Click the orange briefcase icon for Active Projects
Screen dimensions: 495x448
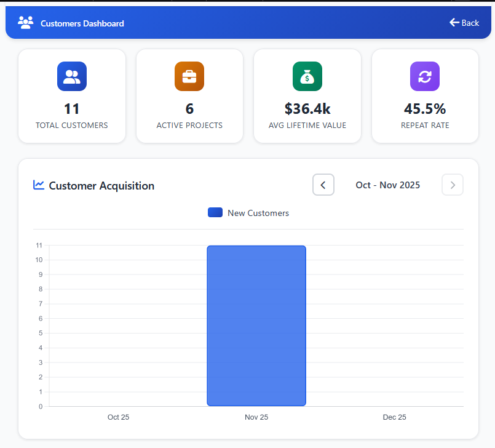[189, 76]
